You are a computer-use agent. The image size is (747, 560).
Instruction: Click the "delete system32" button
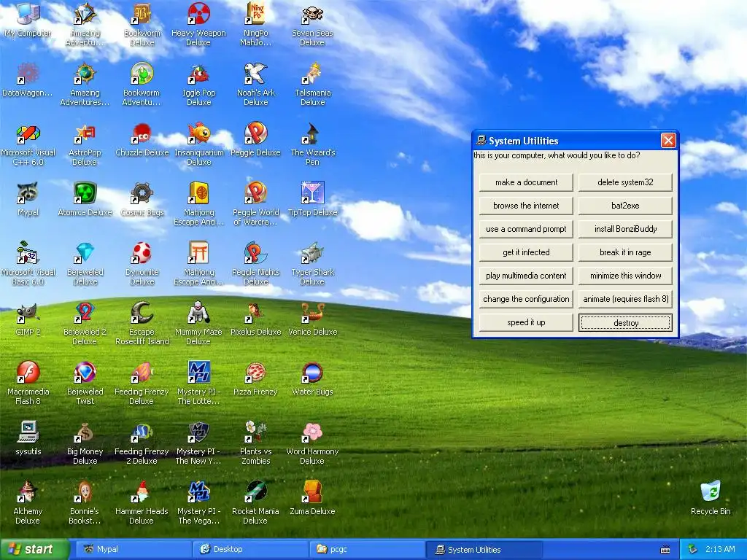point(625,182)
